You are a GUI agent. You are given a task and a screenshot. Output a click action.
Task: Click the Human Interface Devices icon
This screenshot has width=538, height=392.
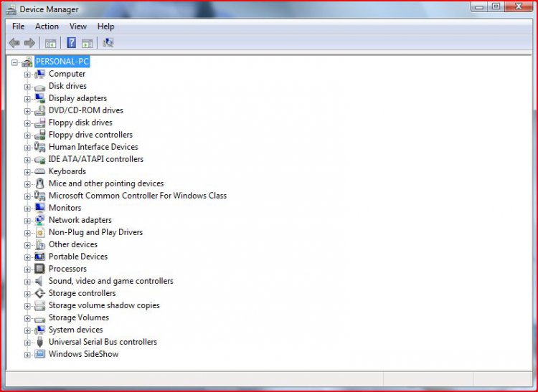click(x=39, y=147)
